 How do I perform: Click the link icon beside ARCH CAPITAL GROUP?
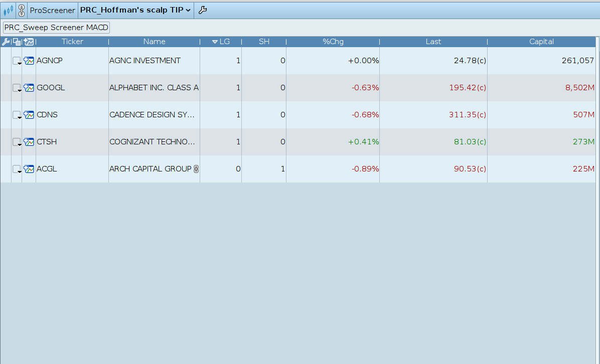pos(196,168)
